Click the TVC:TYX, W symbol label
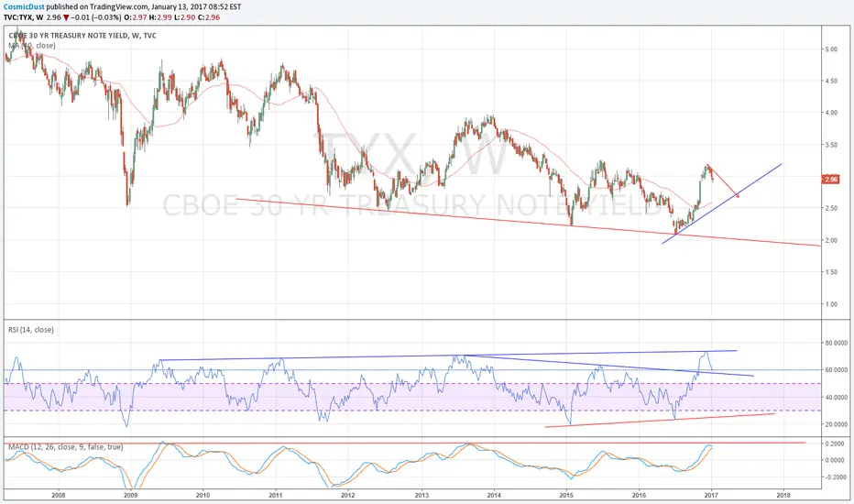This screenshot has height=504, width=854. pyautogui.click(x=24, y=17)
